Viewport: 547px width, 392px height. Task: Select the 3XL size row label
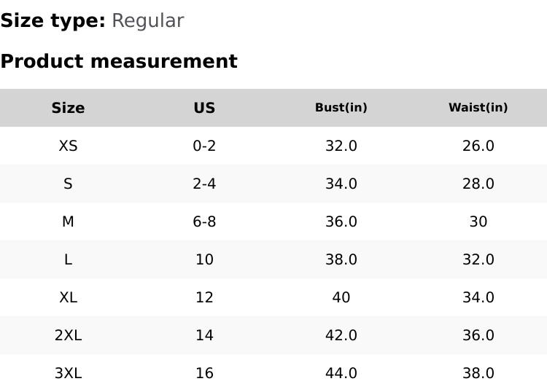coord(68,373)
